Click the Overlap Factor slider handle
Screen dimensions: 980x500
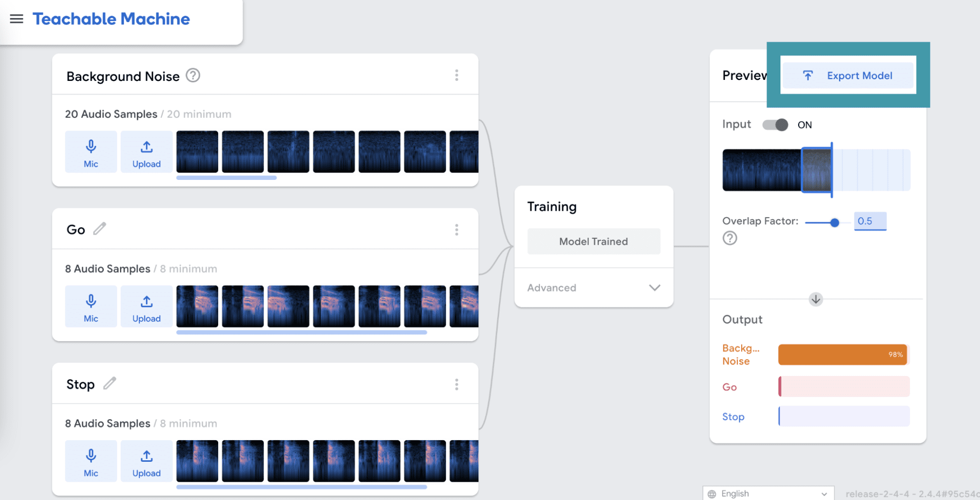tap(834, 223)
